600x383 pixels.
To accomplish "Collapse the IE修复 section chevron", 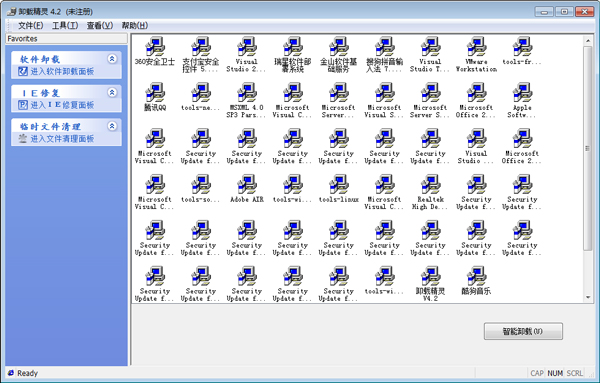I will tap(112, 92).
